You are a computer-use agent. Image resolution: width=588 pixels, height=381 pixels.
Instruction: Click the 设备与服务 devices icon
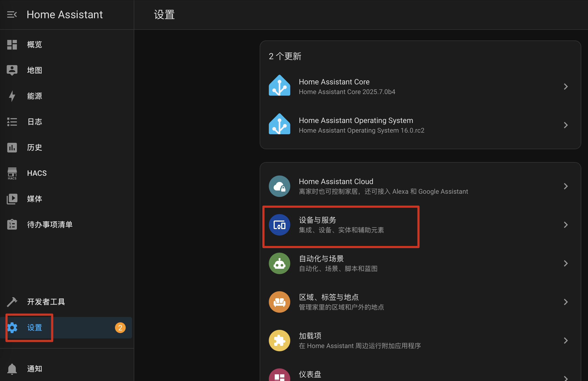tap(280, 225)
